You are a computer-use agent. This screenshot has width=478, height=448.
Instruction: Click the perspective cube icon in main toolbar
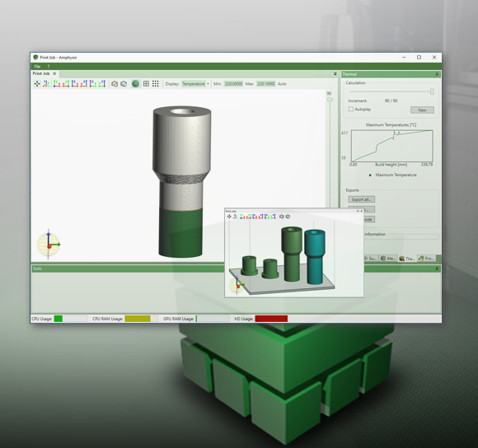pyautogui.click(x=115, y=84)
